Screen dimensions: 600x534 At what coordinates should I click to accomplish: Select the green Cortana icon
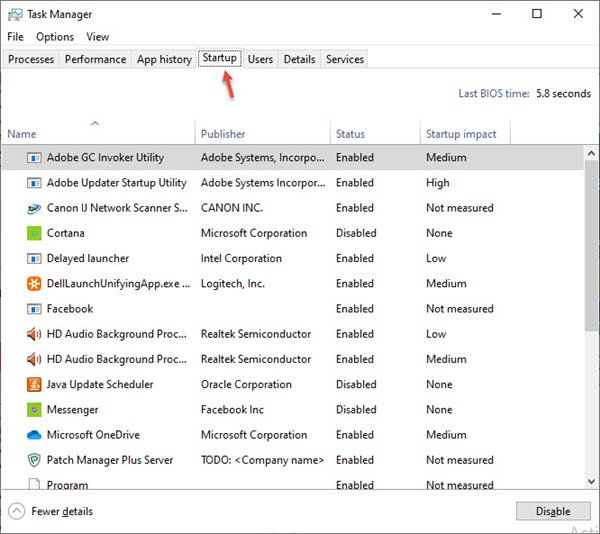coord(34,233)
